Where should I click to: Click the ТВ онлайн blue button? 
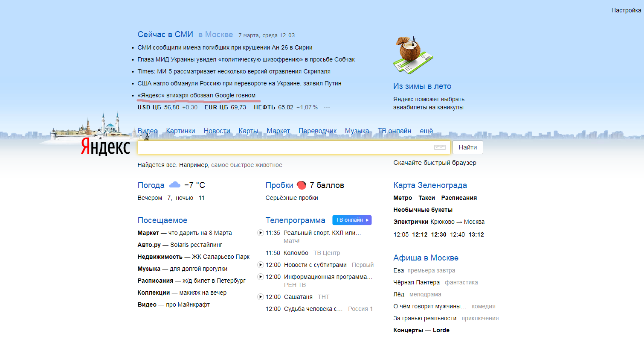(x=352, y=220)
